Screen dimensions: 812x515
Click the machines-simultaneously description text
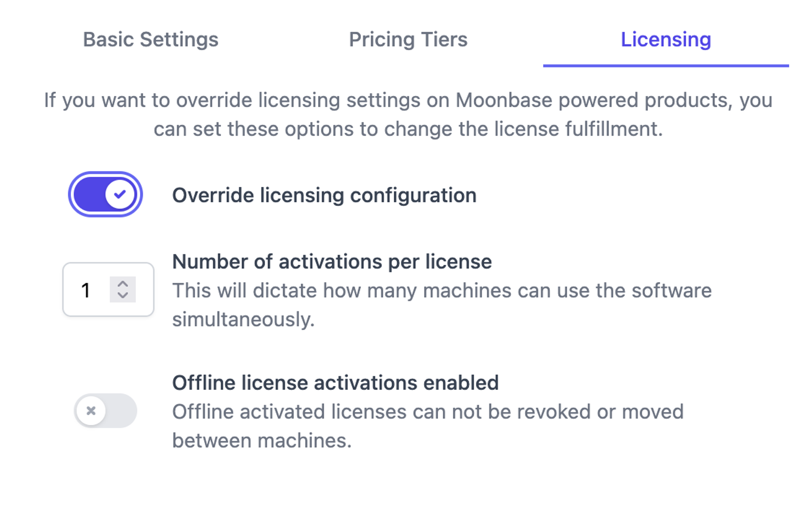click(x=442, y=305)
